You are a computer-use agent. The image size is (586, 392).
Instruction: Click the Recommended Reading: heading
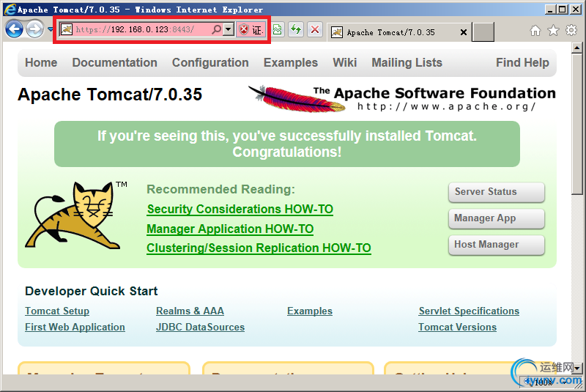(220, 190)
